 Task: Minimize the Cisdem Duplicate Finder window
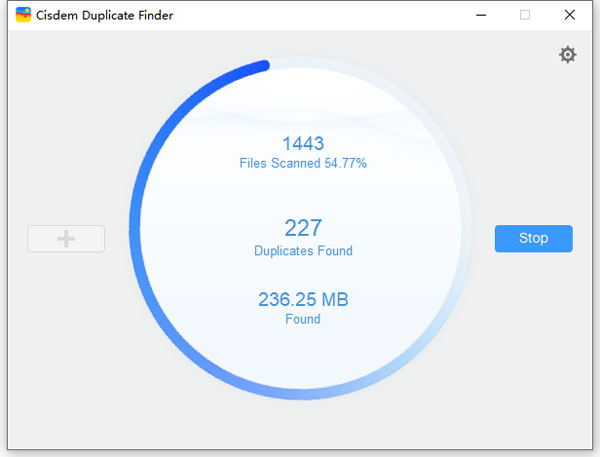[481, 15]
